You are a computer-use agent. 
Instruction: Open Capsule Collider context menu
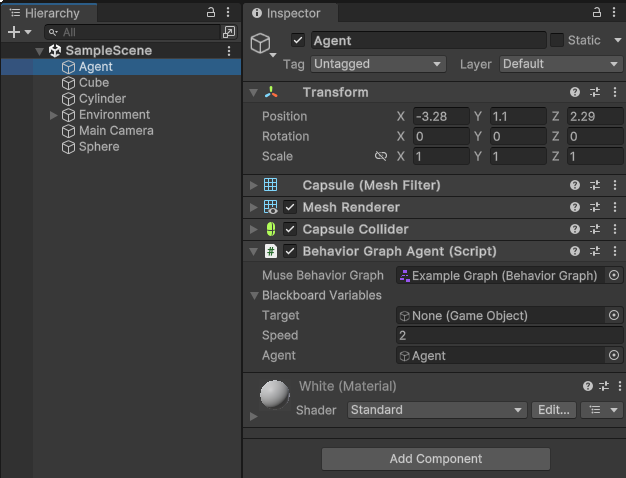point(615,229)
